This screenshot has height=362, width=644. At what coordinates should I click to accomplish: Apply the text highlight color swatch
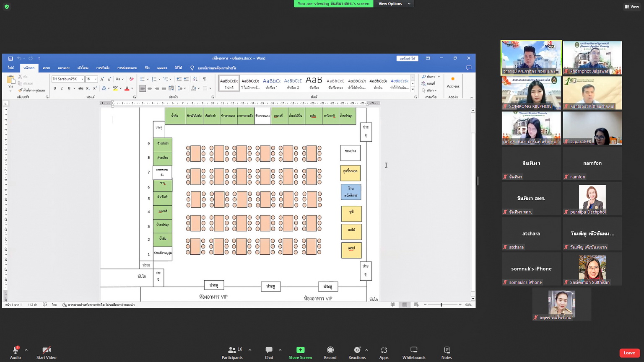(115, 88)
